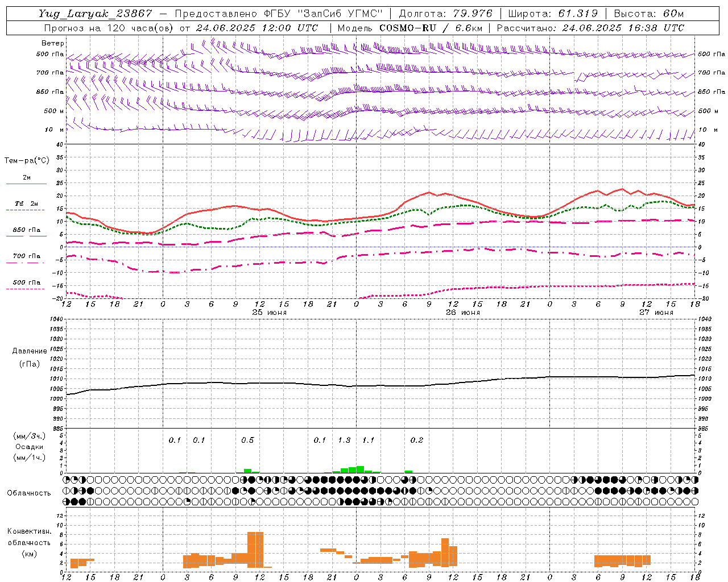Click the '500 гПа' temperature legend entry

pos(26,282)
